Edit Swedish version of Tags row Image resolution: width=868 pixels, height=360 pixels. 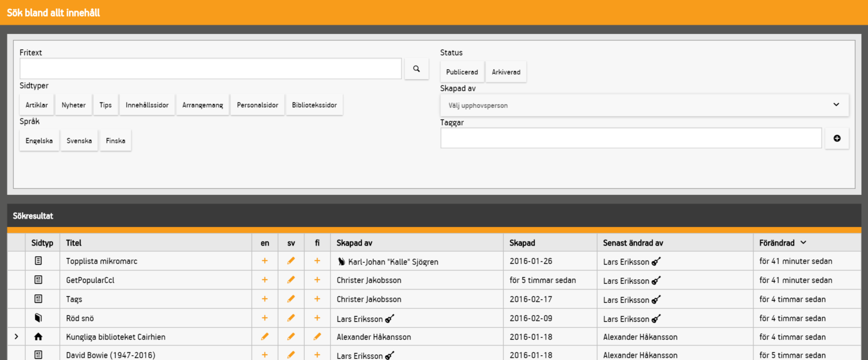(x=291, y=299)
